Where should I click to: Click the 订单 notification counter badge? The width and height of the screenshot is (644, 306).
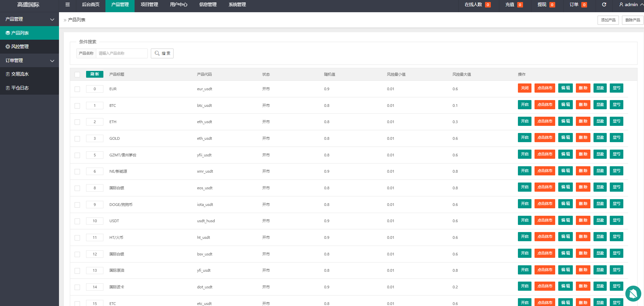tap(584, 5)
